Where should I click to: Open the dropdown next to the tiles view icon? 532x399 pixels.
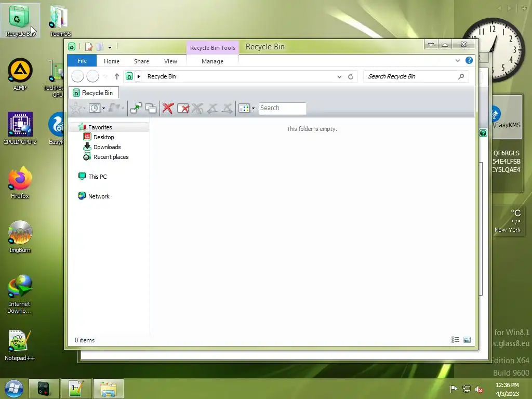253,109
